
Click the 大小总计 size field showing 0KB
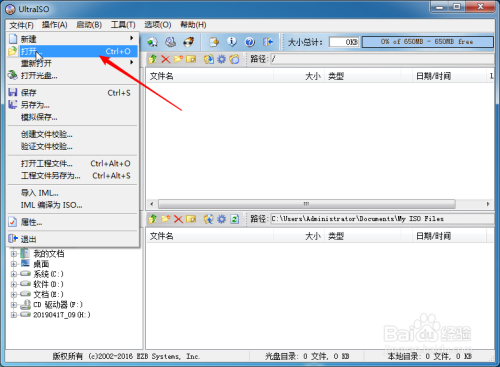click(x=344, y=42)
